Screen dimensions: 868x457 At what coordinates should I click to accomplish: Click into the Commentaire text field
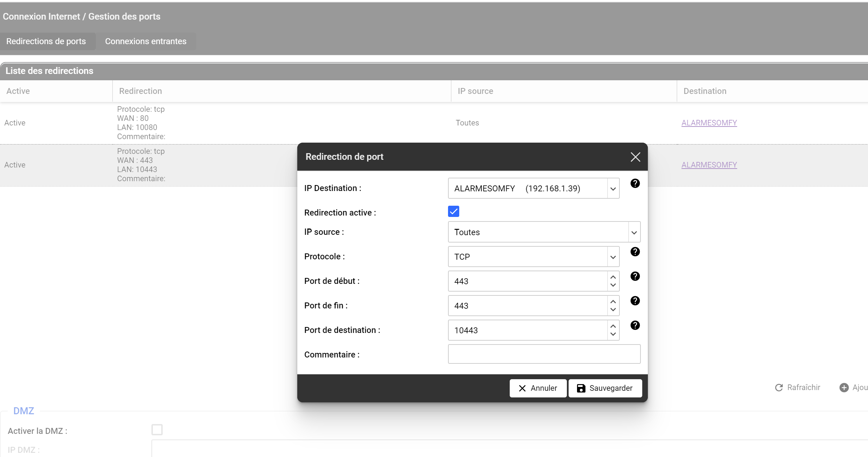(544, 354)
